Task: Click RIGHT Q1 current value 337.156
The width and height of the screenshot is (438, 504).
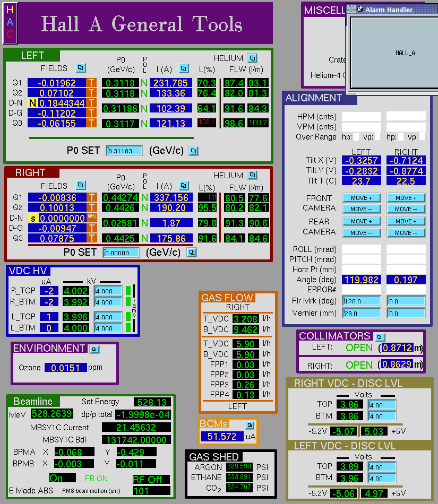Action: (x=171, y=197)
